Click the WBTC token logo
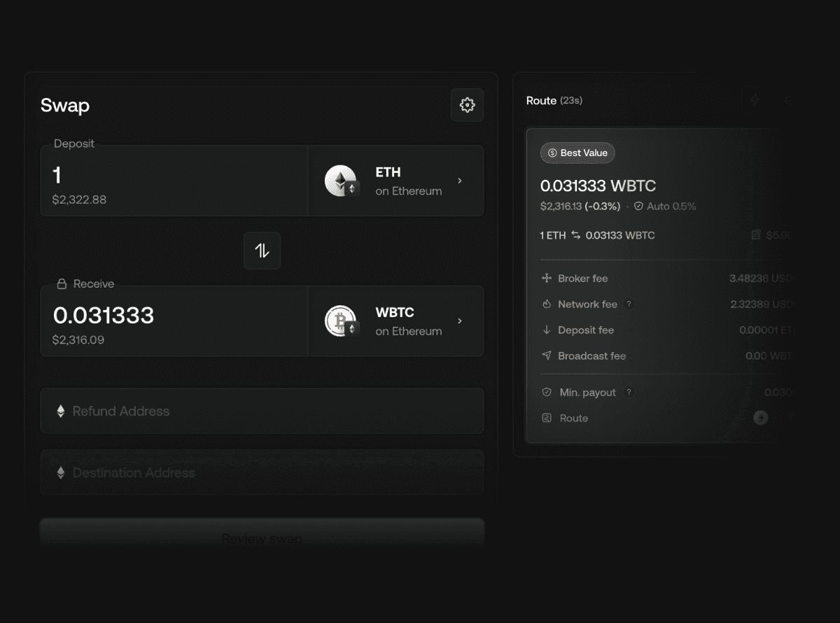The width and height of the screenshot is (840, 623). pos(341,321)
